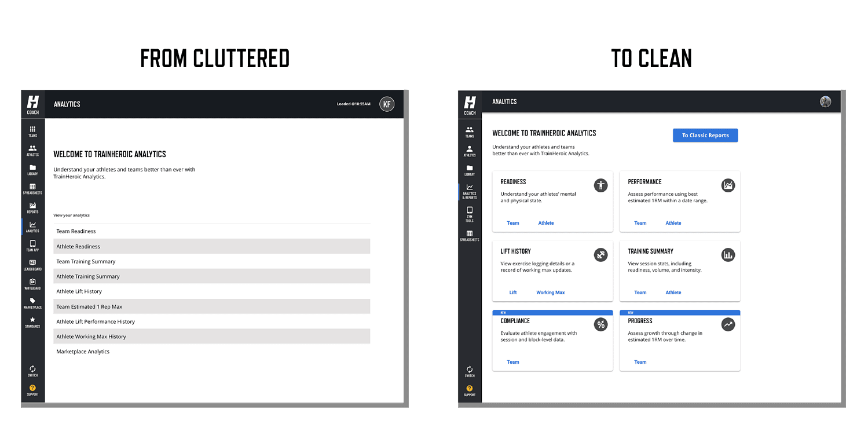This screenshot has height=424, width=868.
Task: Click the Performance card chart icon
Action: 728,185
